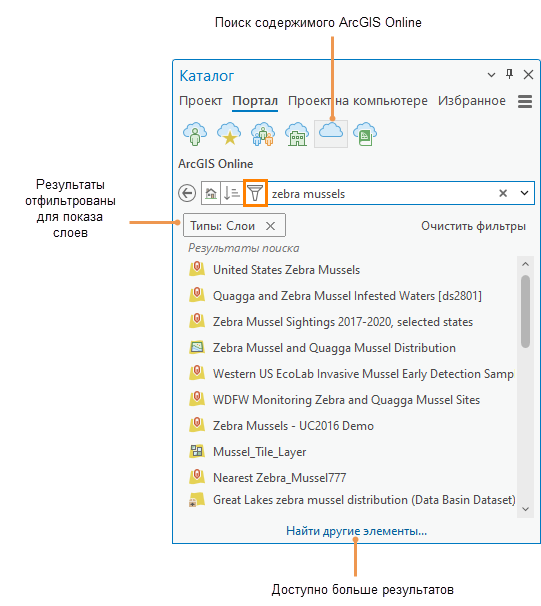
Task: Click the home icon beside search
Action: [x=211, y=193]
